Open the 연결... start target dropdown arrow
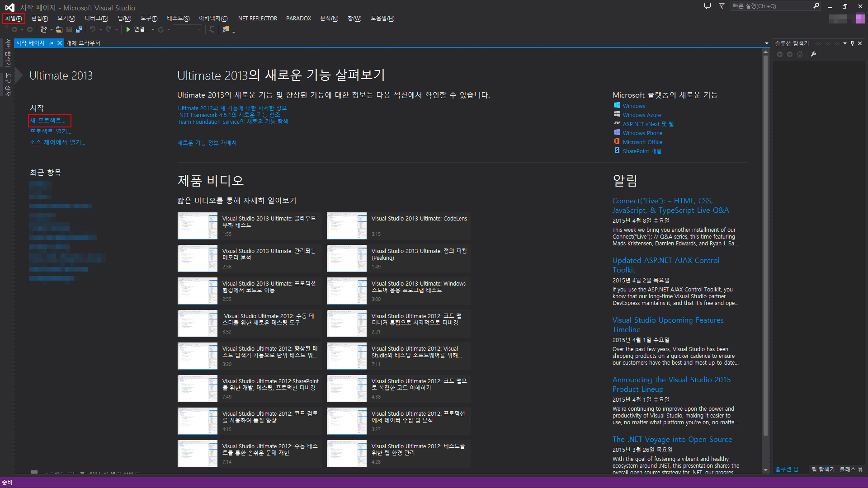Viewport: 868px width, 488px height. [152, 30]
